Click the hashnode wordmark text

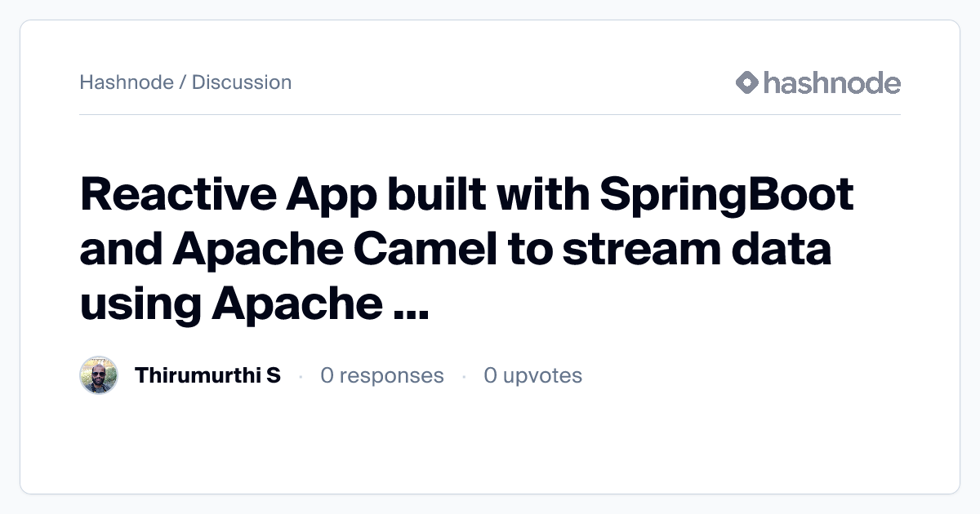[x=831, y=82]
